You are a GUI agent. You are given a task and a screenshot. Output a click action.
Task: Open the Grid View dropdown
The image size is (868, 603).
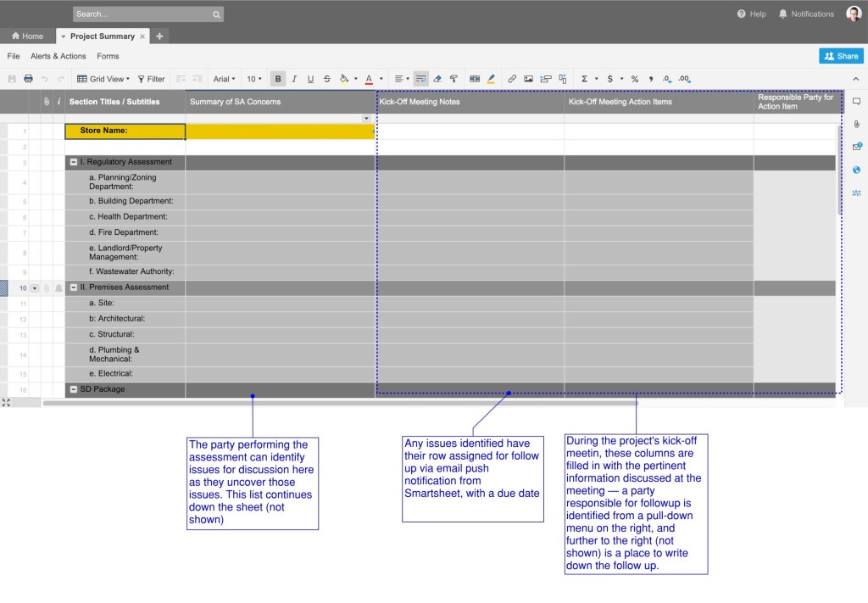(103, 79)
